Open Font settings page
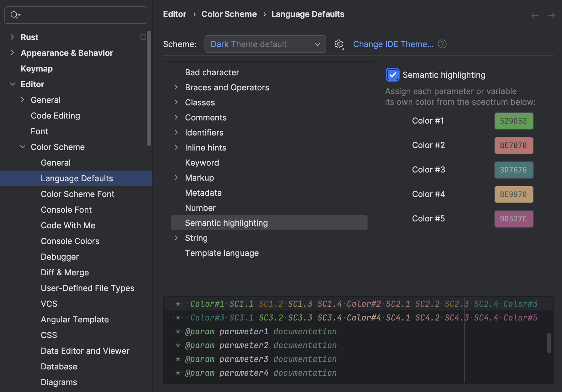The image size is (562, 392). pyautogui.click(x=39, y=131)
